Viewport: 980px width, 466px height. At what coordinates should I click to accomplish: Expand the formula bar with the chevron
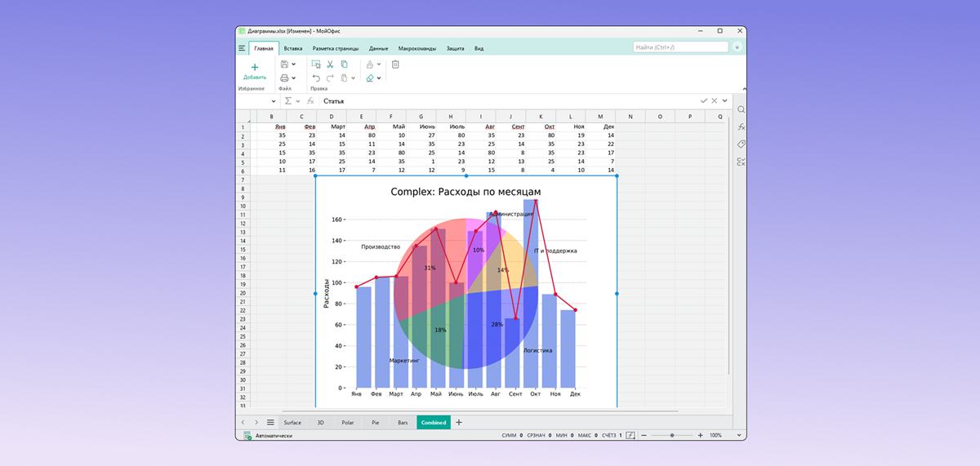pyautogui.click(x=724, y=101)
